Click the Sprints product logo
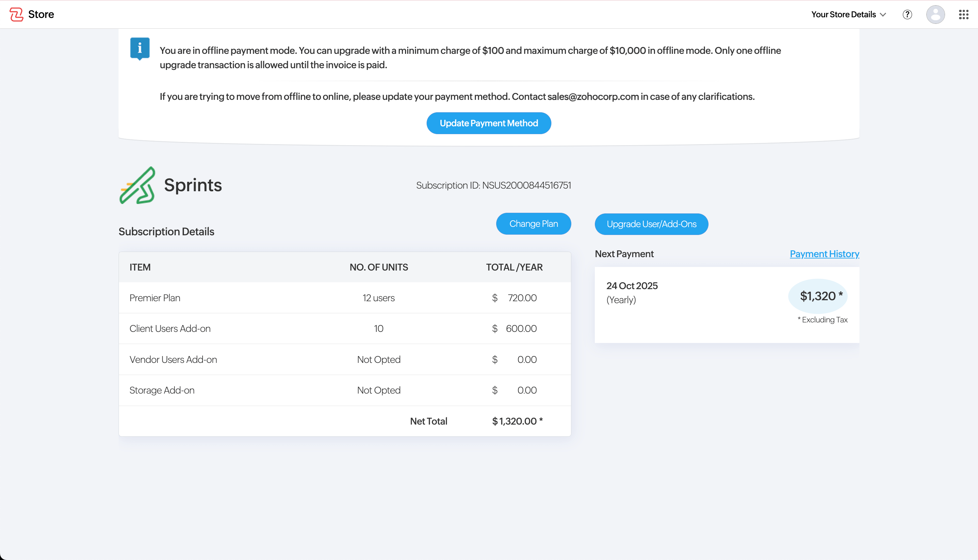Viewport: 978px width, 560px height. tap(138, 185)
